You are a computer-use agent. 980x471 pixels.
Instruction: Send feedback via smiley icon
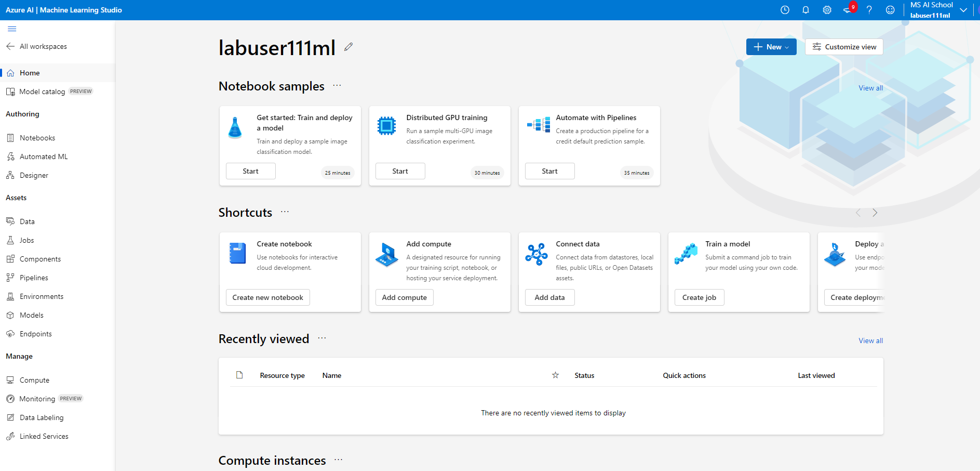pos(890,10)
